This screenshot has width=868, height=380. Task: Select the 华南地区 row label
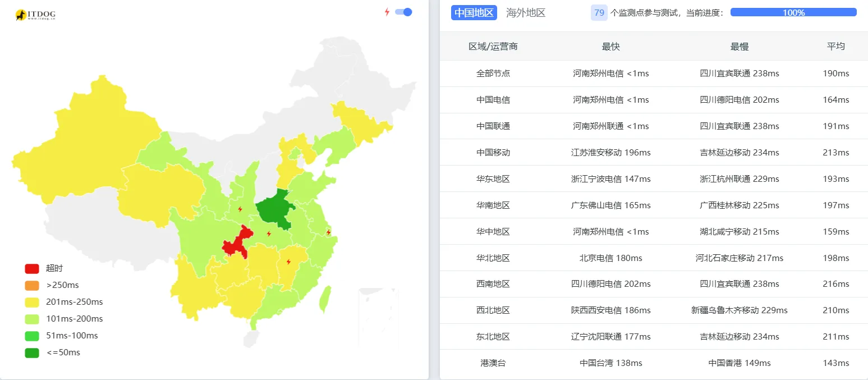[493, 205]
